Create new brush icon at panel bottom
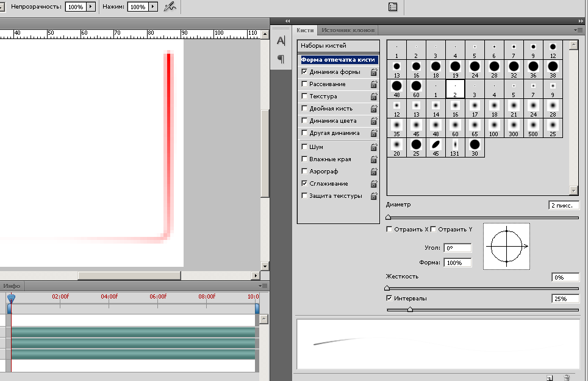The image size is (588, 381). [550, 378]
